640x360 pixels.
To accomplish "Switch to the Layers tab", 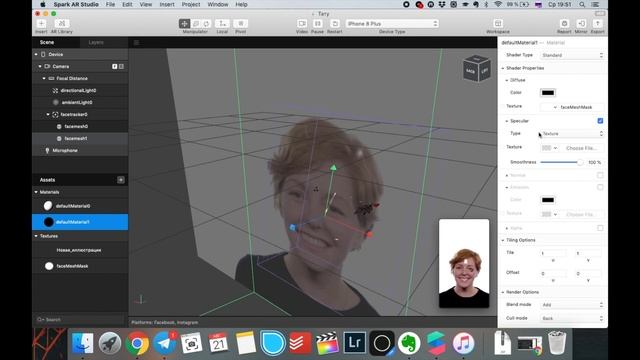I will 96,42.
